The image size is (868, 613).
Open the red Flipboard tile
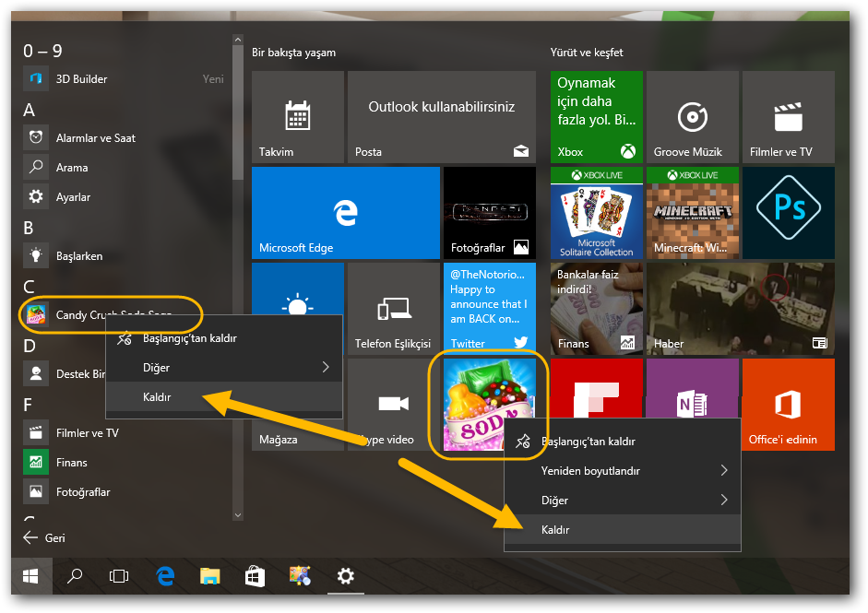point(597,388)
